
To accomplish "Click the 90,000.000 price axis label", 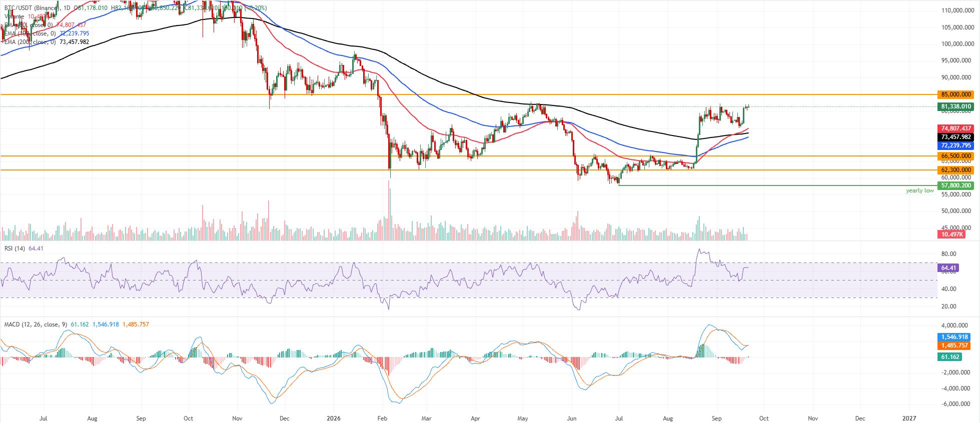I will 956,77.
